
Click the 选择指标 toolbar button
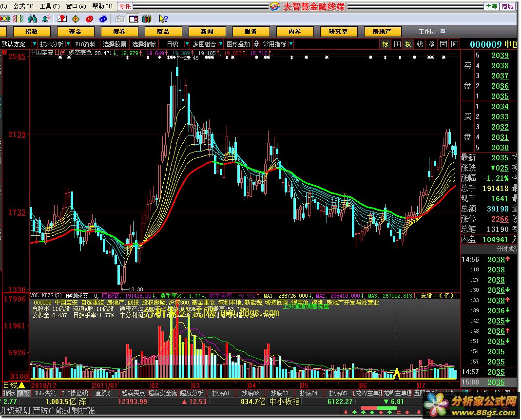coord(144,44)
